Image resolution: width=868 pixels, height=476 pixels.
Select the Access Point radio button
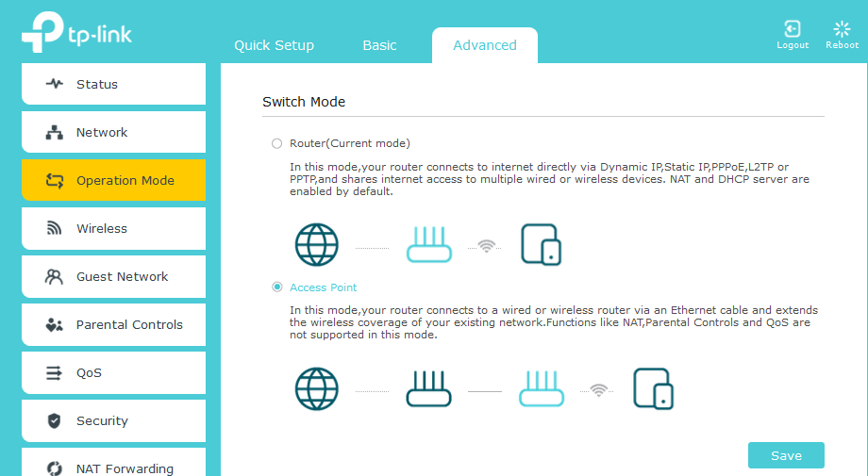[276, 287]
